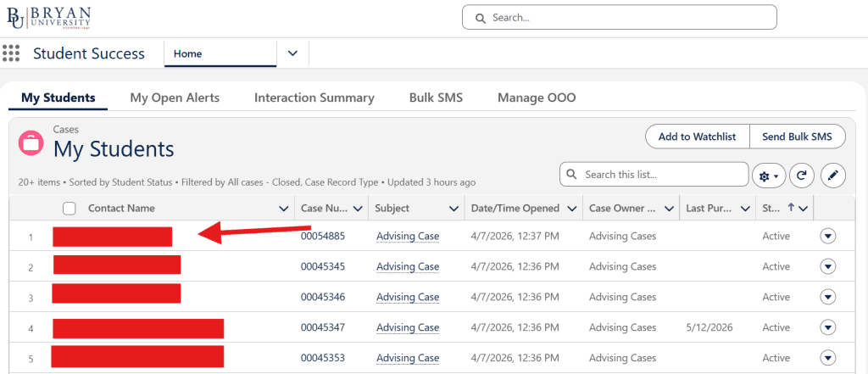The height and width of the screenshot is (374, 868).
Task: Click Add to Watchlist button
Action: pos(698,137)
